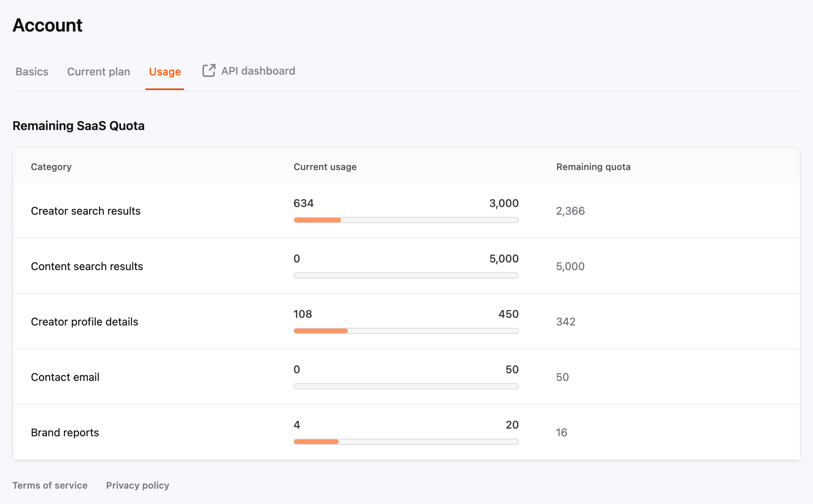Viewport: 813px width, 504px height.
Task: Click the 108 usage value
Action: coord(303,314)
